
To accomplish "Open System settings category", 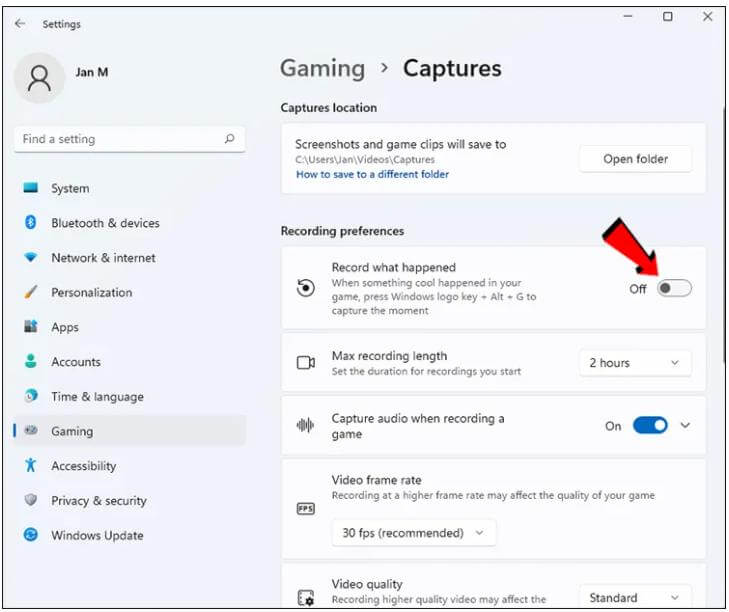I will coord(129,188).
